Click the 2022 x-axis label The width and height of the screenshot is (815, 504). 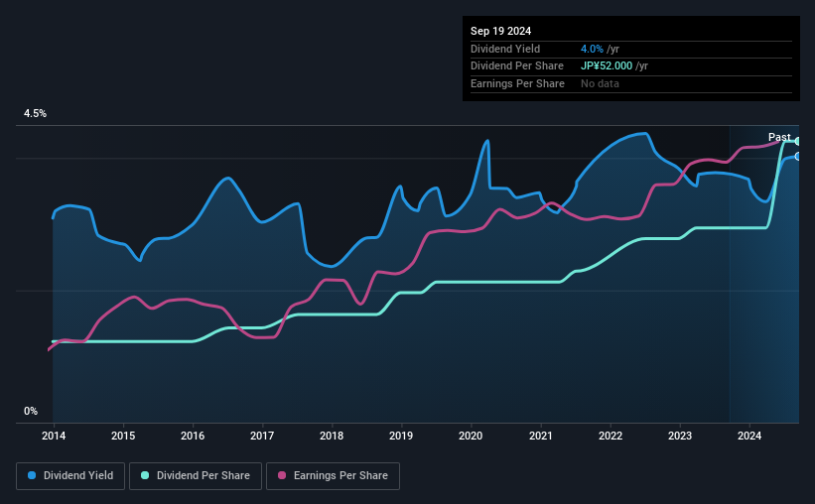pos(611,436)
